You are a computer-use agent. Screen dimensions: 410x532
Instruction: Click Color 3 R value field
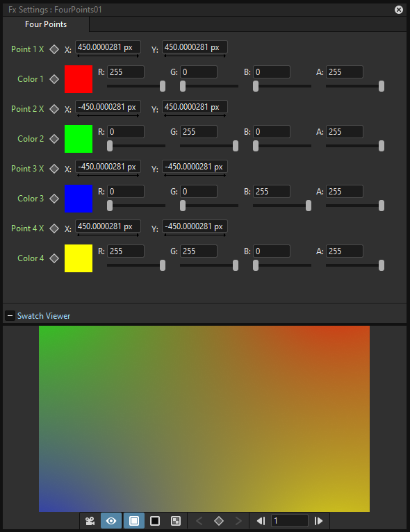pyautogui.click(x=126, y=192)
